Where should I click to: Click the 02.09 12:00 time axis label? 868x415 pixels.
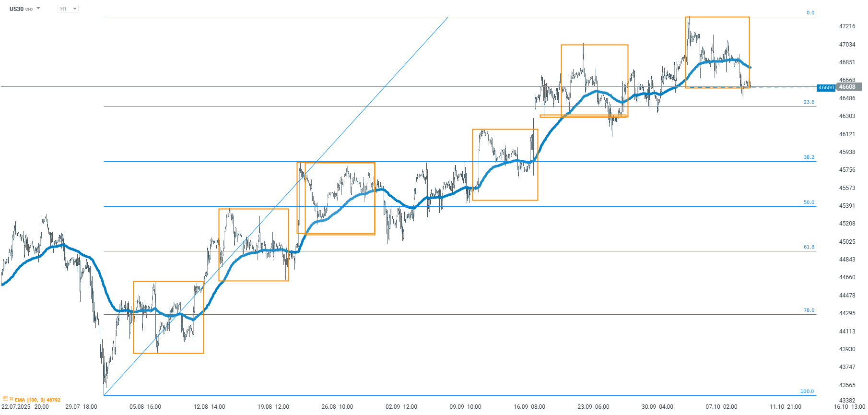[401, 407]
